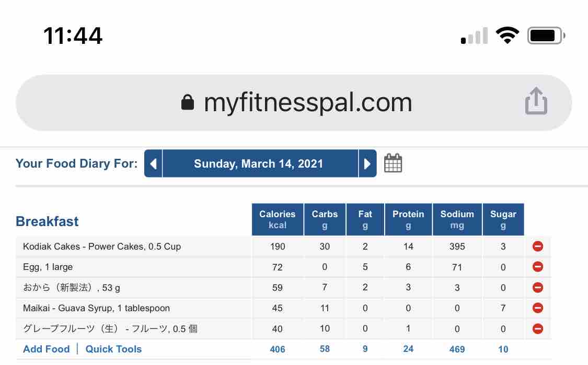Advance to the next day arrow
This screenshot has height=365, width=588.
pos(367,164)
